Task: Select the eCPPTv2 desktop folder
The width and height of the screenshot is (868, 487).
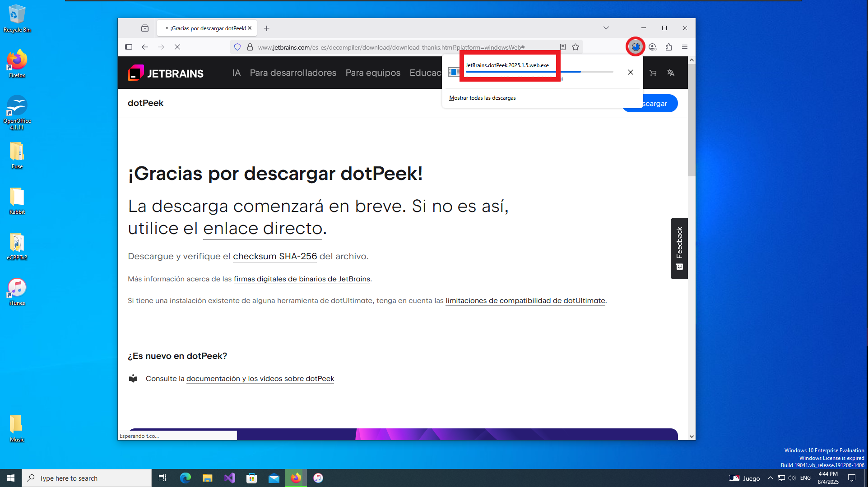Action: coord(17,246)
